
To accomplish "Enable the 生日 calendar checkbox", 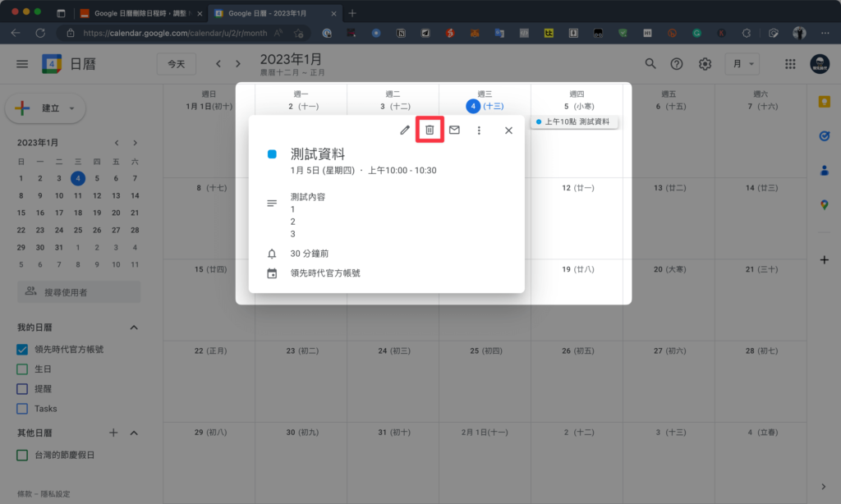I will click(22, 369).
